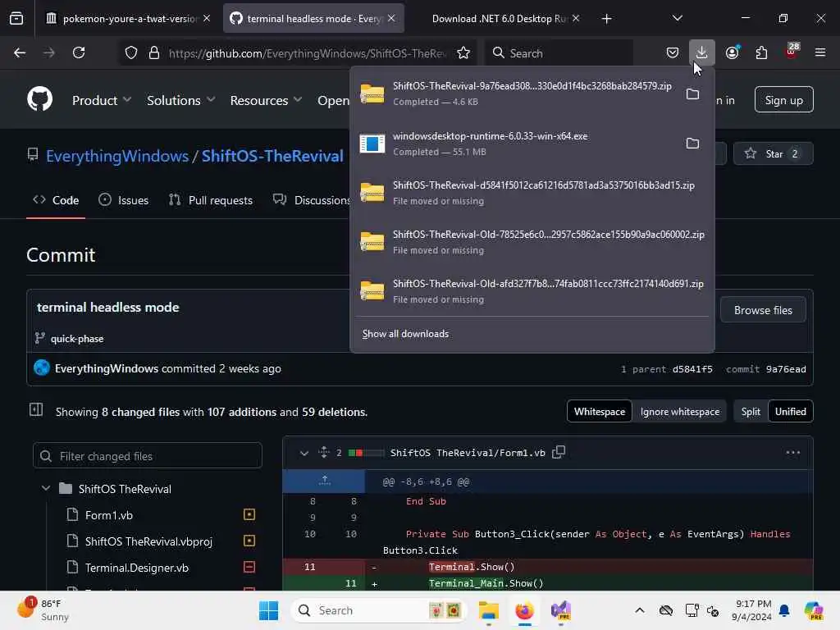
Task: Select Terminal.Designer.vb in file tree
Action: click(x=137, y=568)
